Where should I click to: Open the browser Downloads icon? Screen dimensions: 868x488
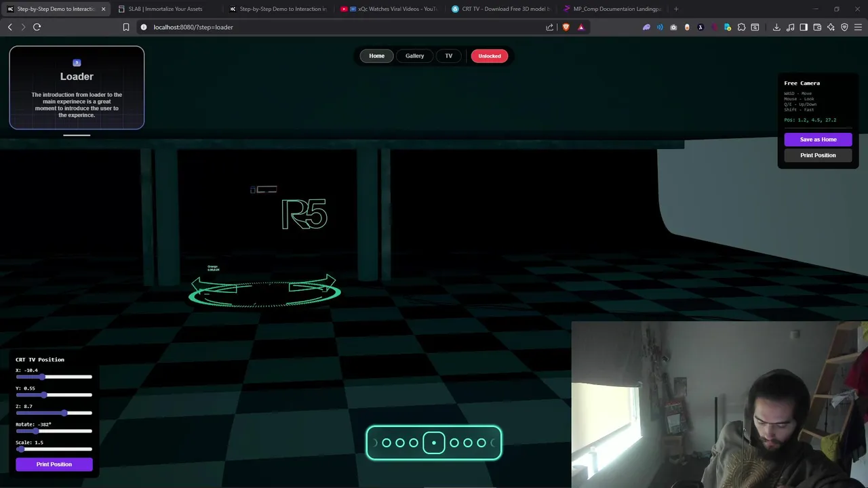point(776,27)
